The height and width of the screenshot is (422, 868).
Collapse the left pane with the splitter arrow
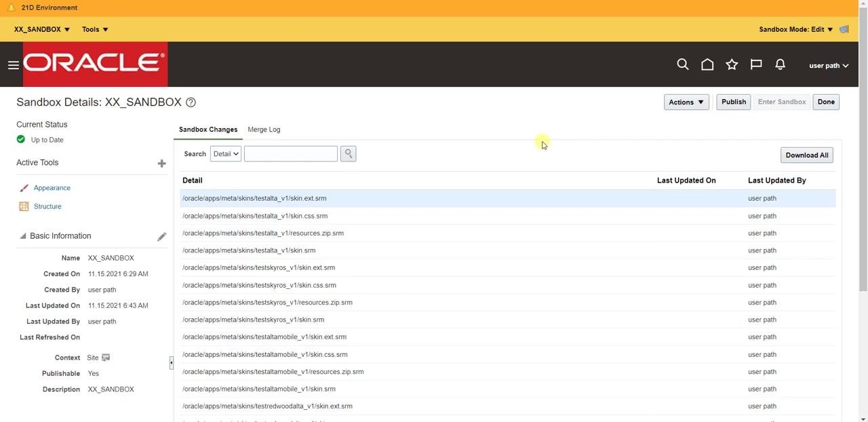coord(171,363)
